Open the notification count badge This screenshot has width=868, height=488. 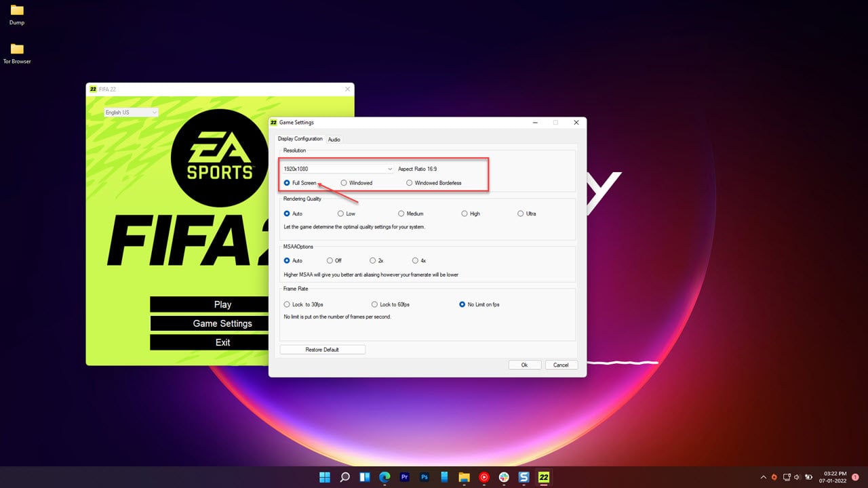pos(855,477)
